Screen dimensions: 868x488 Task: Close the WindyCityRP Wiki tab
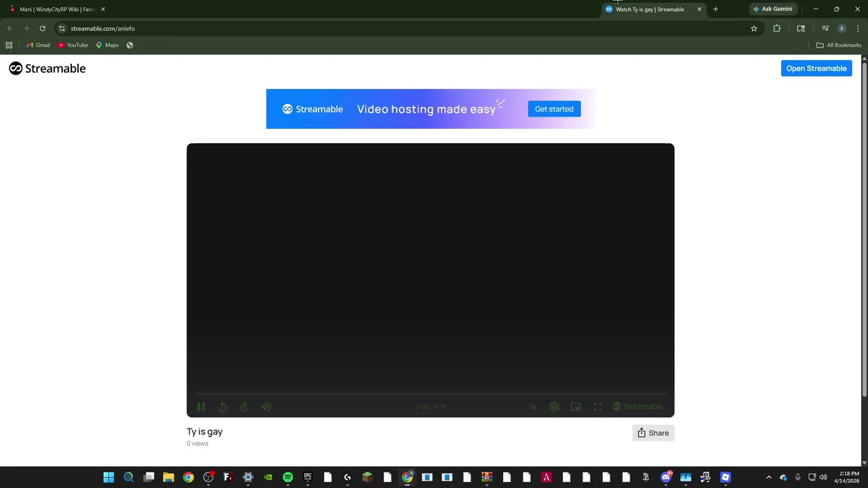point(103,9)
